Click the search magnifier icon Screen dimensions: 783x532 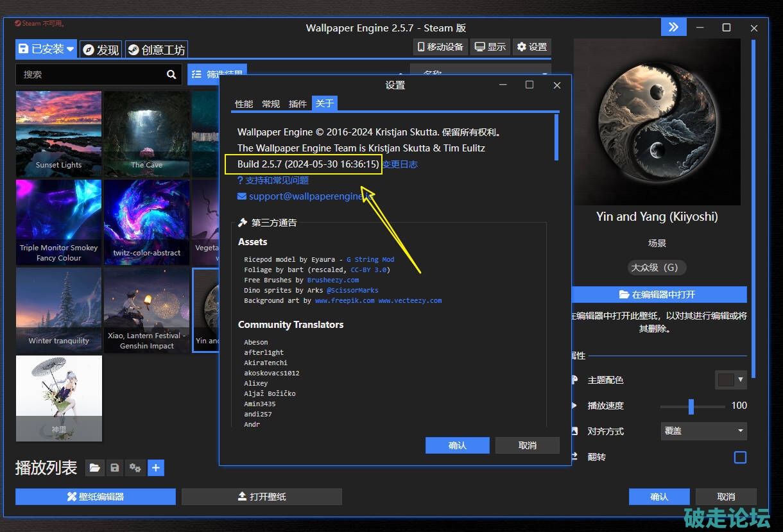click(x=171, y=74)
